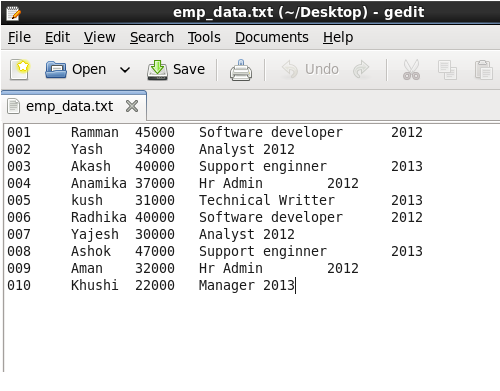Expand the Open recent files arrow
The height and width of the screenshot is (391, 500).
[x=125, y=70]
